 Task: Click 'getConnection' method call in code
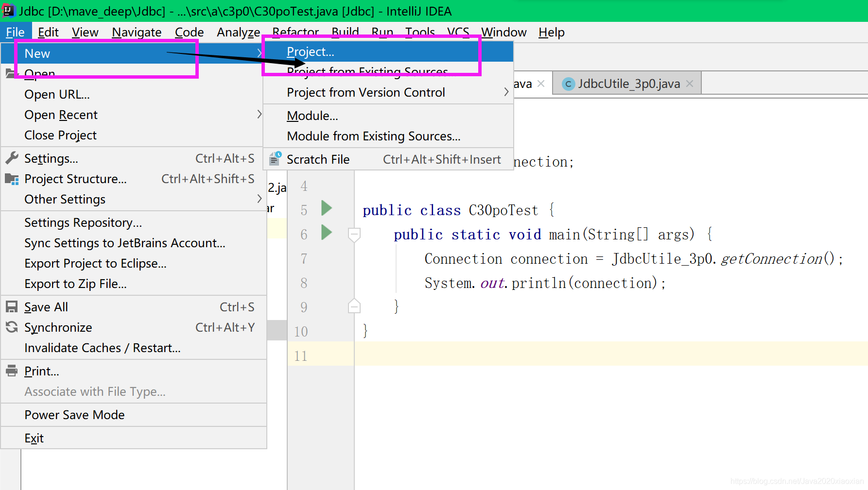771,259
